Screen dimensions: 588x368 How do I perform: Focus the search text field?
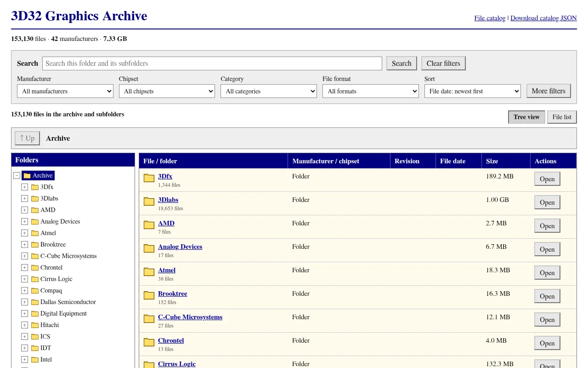(x=212, y=63)
